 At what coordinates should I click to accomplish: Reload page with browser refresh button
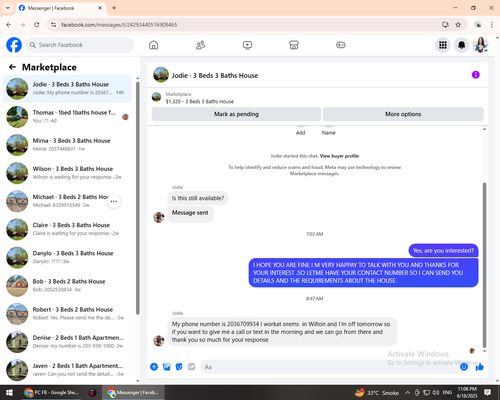(x=37, y=25)
